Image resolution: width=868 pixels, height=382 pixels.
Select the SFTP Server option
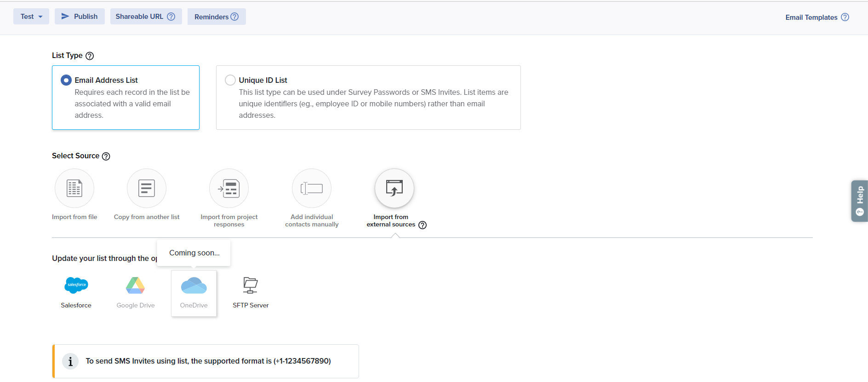251,286
